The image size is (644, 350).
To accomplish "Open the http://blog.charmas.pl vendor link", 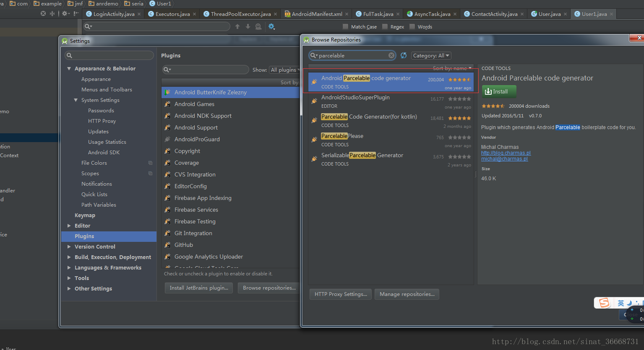I will 506,153.
